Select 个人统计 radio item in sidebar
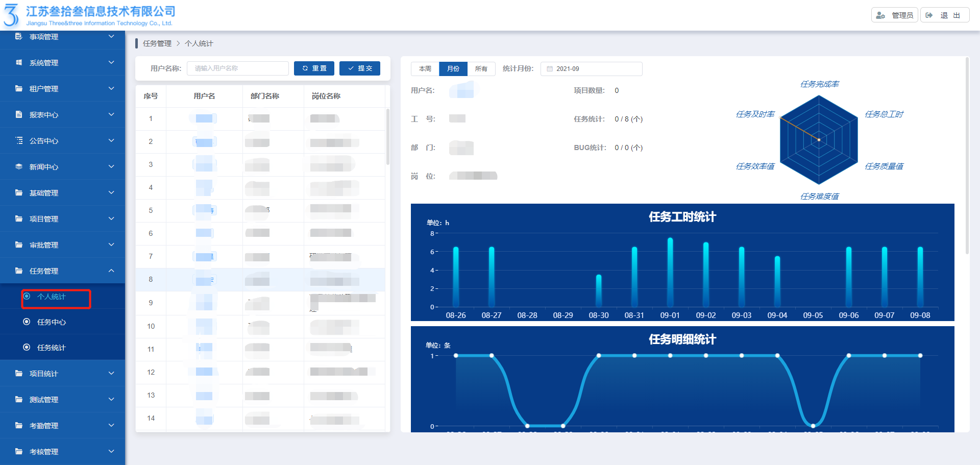The image size is (980, 465). pyautogui.click(x=51, y=297)
